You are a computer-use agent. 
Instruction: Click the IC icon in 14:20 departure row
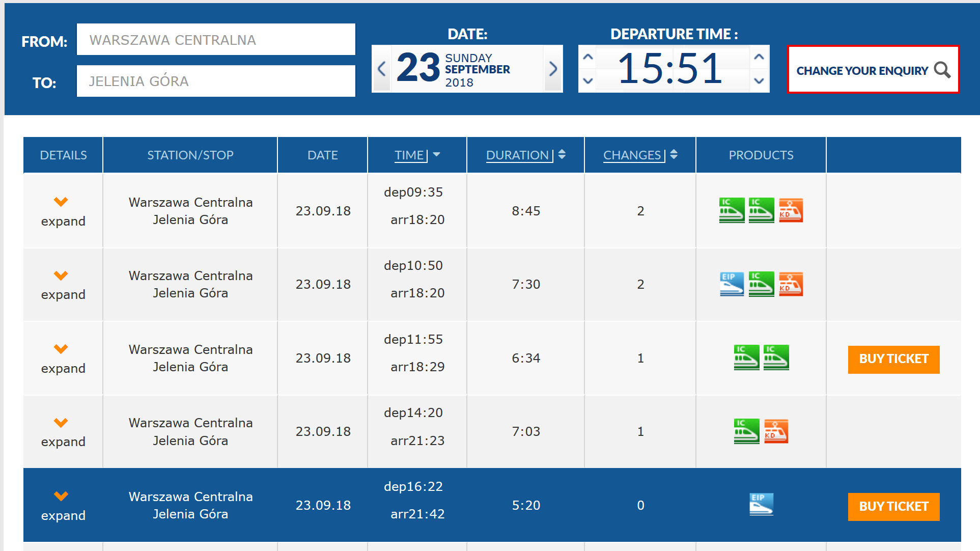[746, 431]
